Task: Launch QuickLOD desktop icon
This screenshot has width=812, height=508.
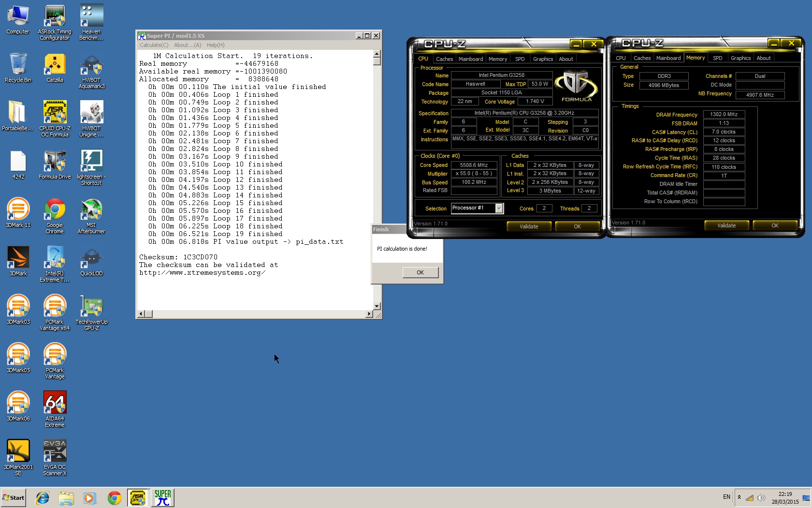Action: 91,261
